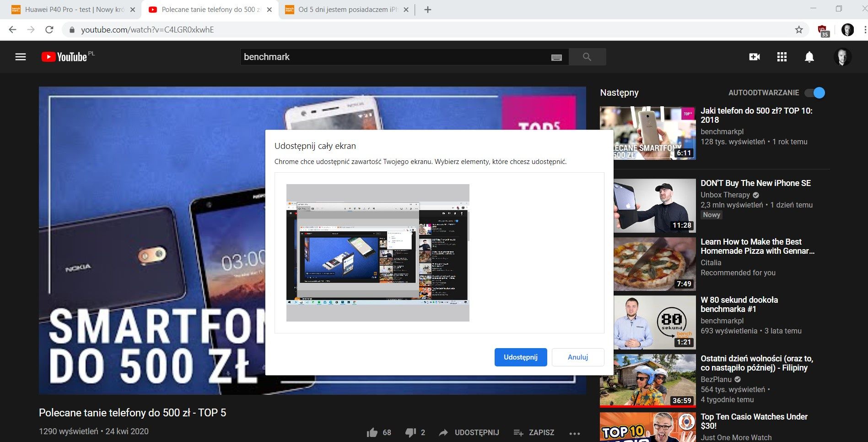This screenshot has height=442, width=868.
Task: Click channel name Just One More Watch
Action: click(736, 437)
